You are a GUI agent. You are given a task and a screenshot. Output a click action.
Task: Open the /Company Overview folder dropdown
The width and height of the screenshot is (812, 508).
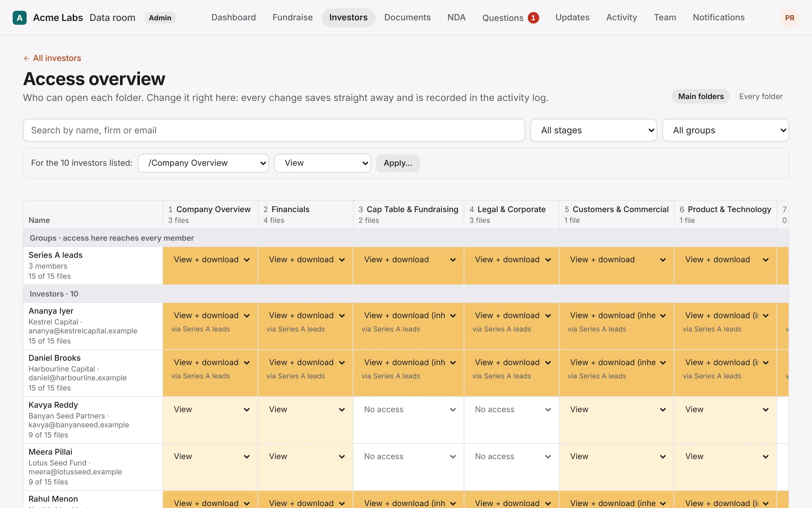(203, 163)
